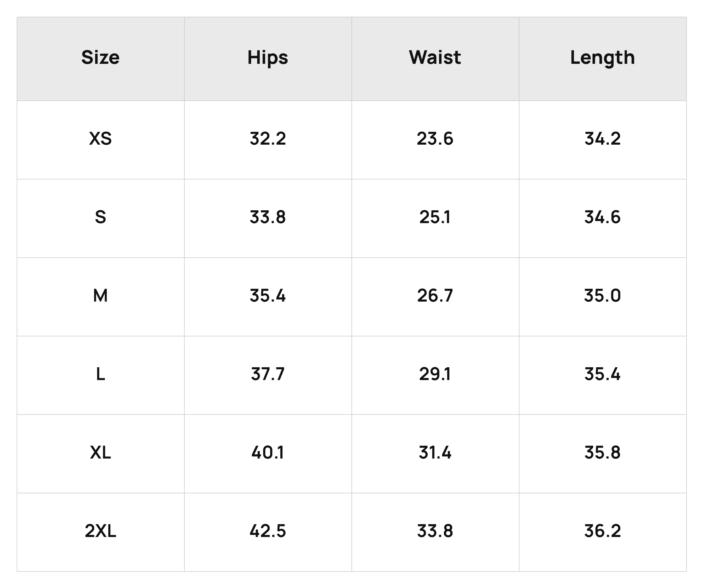Image resolution: width=703 pixels, height=588 pixels.
Task: Click the L hips value 37.7
Action: (268, 374)
